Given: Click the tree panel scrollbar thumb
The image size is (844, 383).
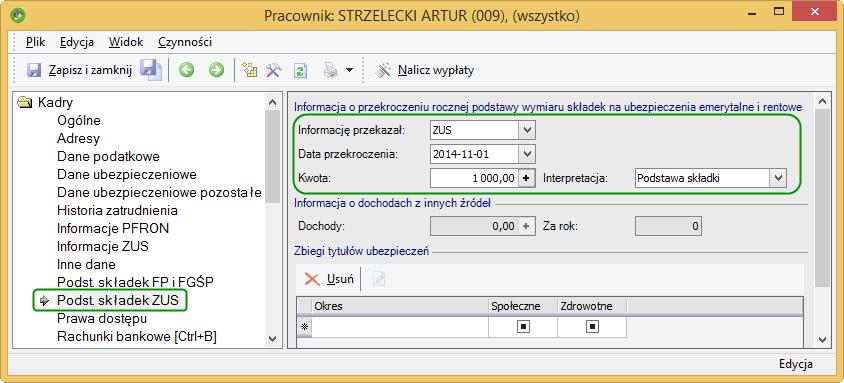Looking at the screenshot, I should coord(272,156).
